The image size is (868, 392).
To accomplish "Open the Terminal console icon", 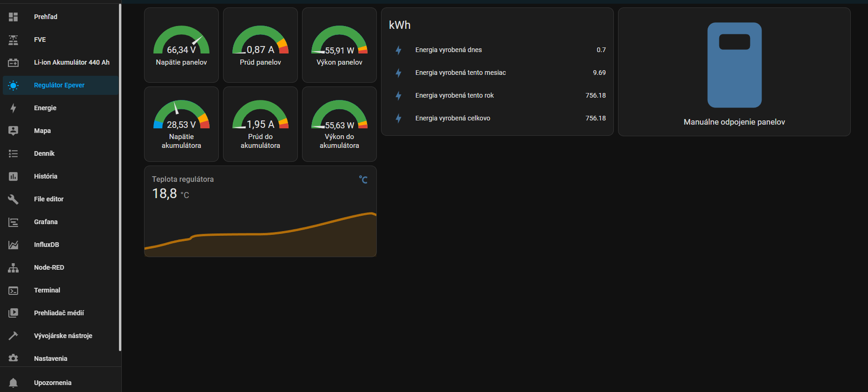I will pos(13,291).
